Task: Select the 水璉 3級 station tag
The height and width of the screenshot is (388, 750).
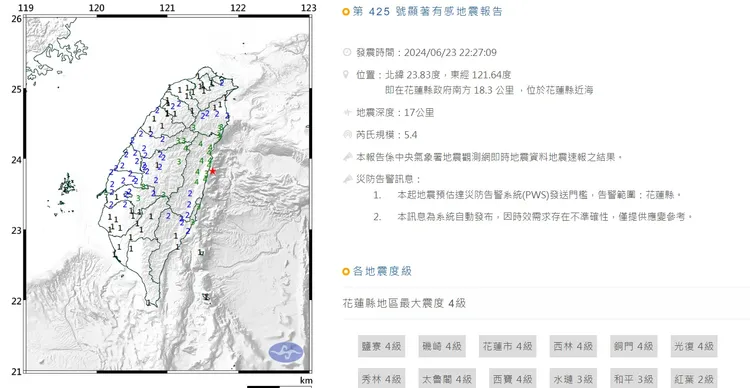Action: click(573, 379)
